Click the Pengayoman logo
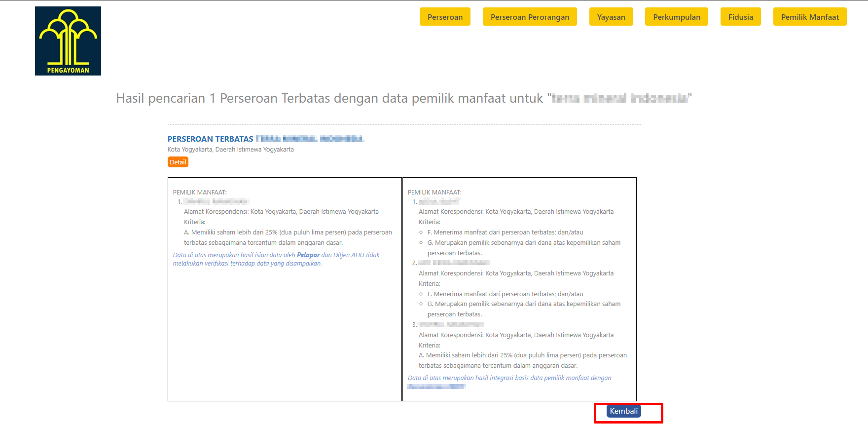Viewport: 868px width, 425px height. (x=68, y=41)
